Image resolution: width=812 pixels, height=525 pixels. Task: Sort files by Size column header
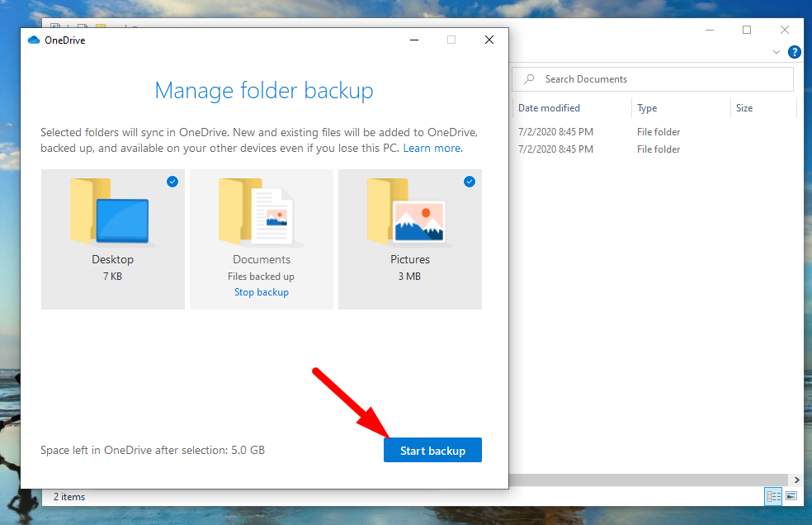click(744, 108)
